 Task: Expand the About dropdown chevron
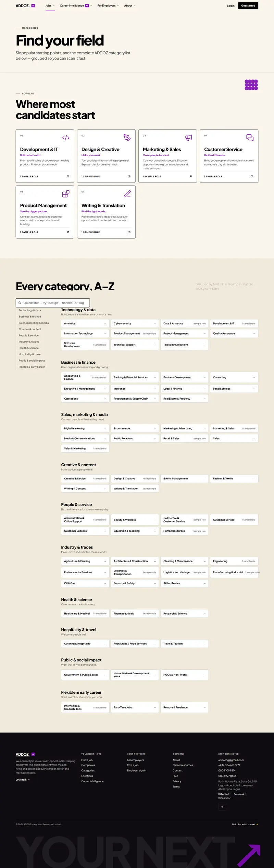tap(135, 6)
